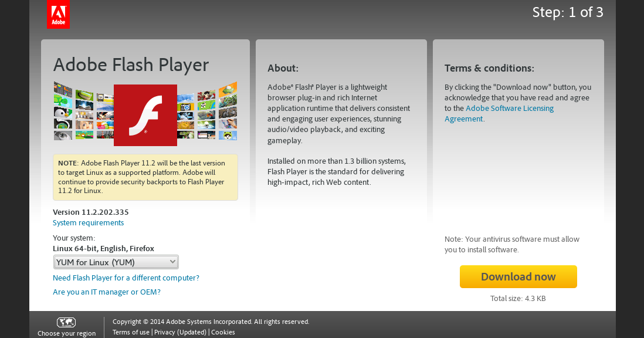Open the YUM for Linux dropdown
Viewport: 644px width, 338px height.
(x=116, y=262)
